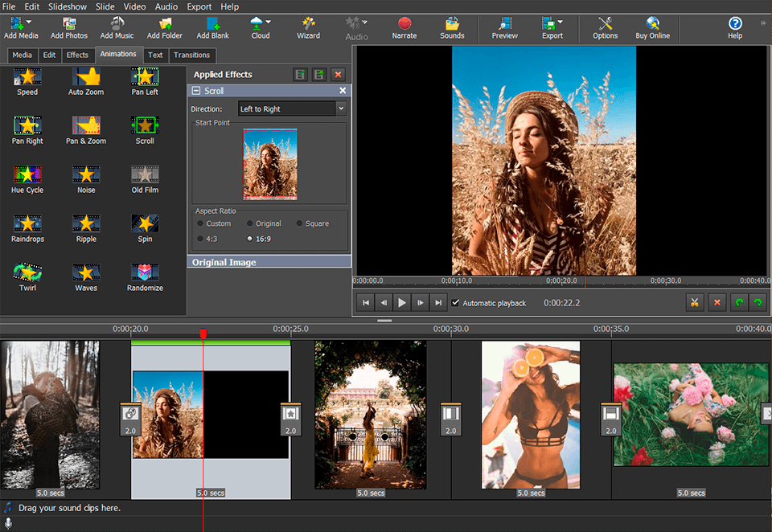Open the Slideshow menu

point(67,6)
